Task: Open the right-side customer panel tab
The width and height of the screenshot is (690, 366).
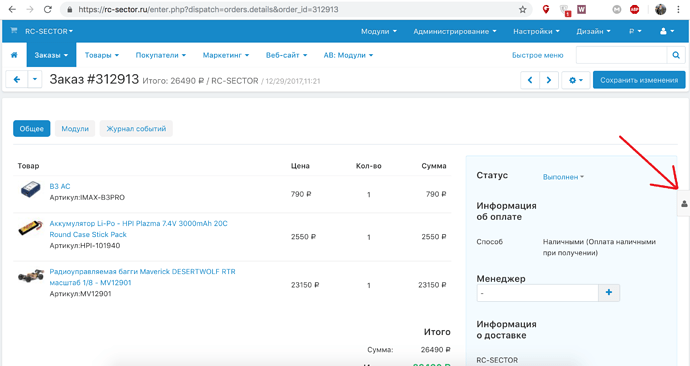Action: tap(684, 204)
